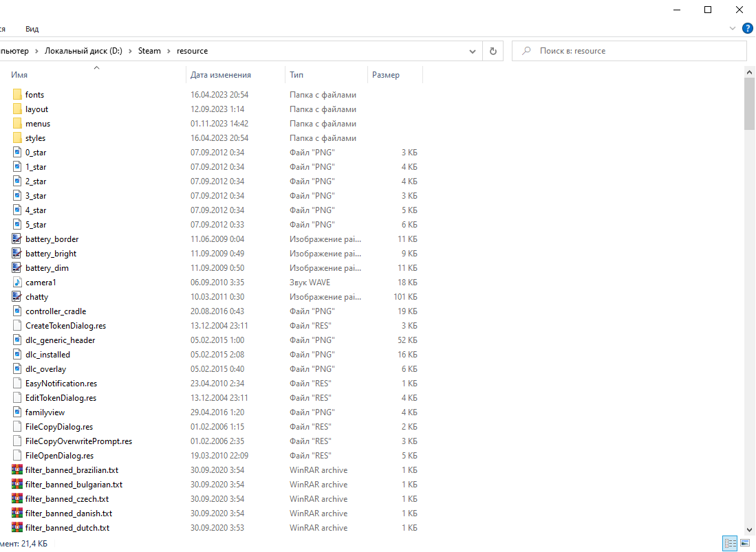The height and width of the screenshot is (552, 756).
Task: Sort files by Размер column
Action: [386, 75]
